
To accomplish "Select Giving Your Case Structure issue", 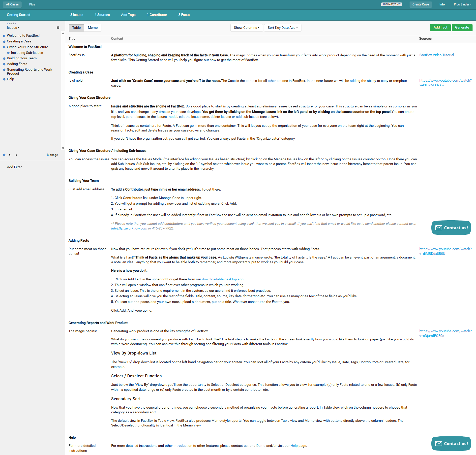I will click(28, 47).
